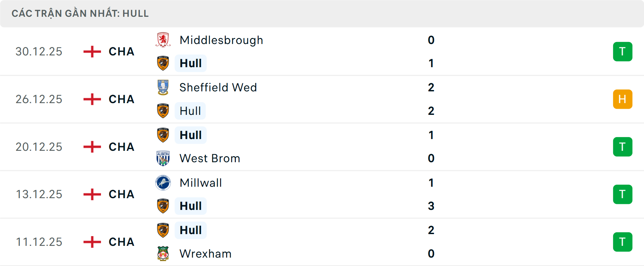
Task: Select the yellow H draw badge for Sheffield Wed match
Action: (623, 99)
